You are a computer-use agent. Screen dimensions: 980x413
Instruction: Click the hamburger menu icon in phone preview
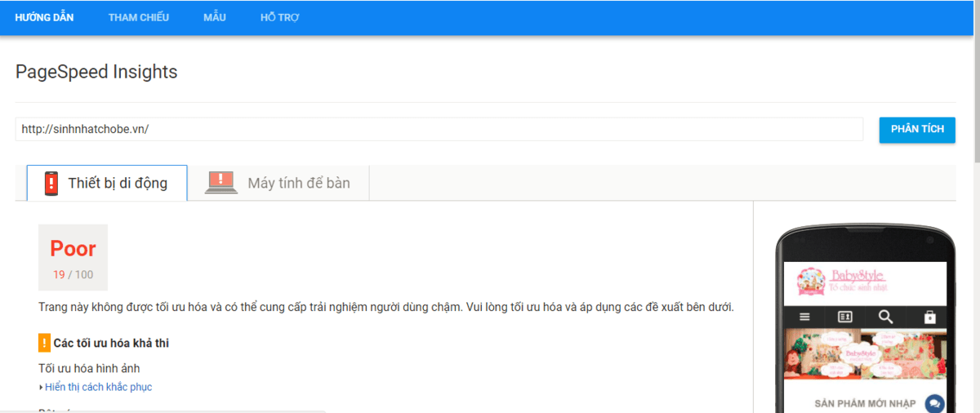[x=804, y=317]
